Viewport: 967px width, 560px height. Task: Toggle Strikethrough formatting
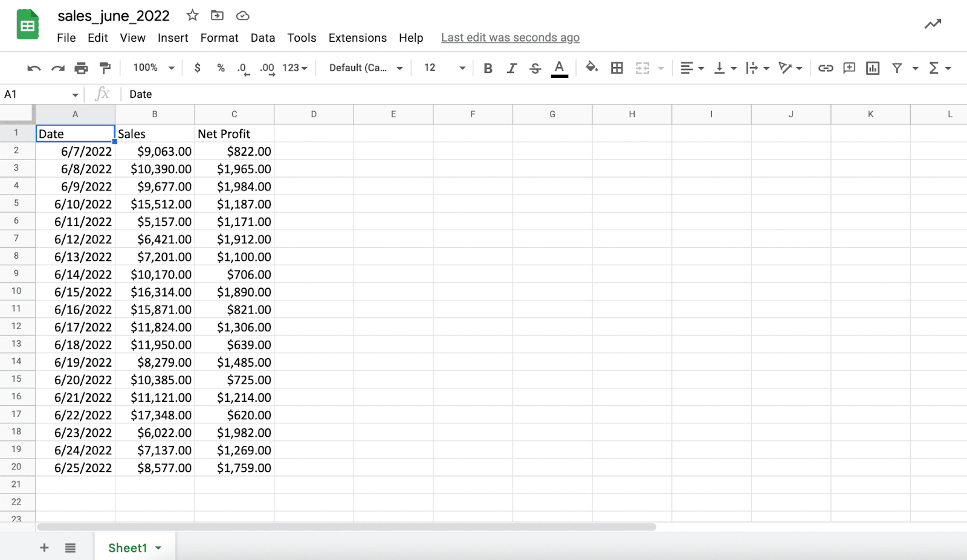point(535,68)
